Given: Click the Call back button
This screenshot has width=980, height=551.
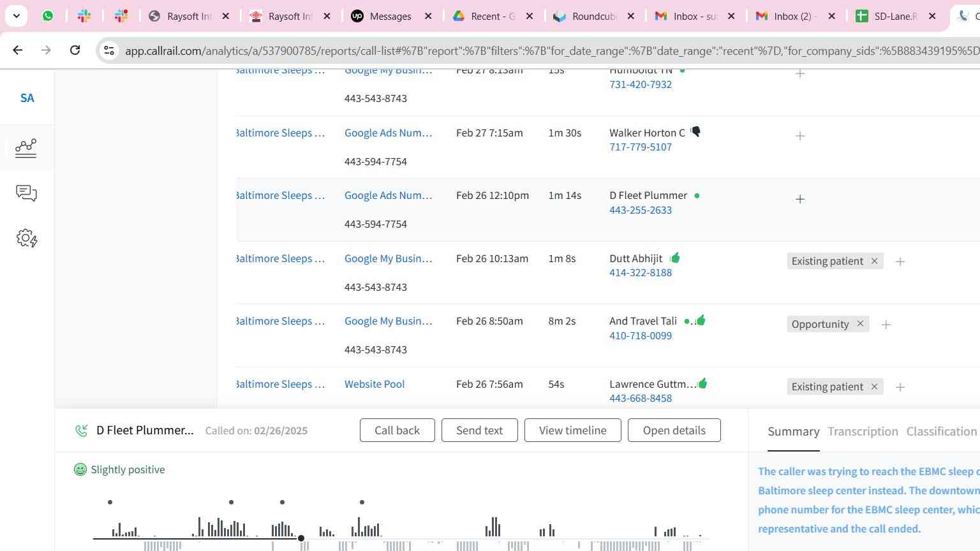Looking at the screenshot, I should pyautogui.click(x=397, y=430).
